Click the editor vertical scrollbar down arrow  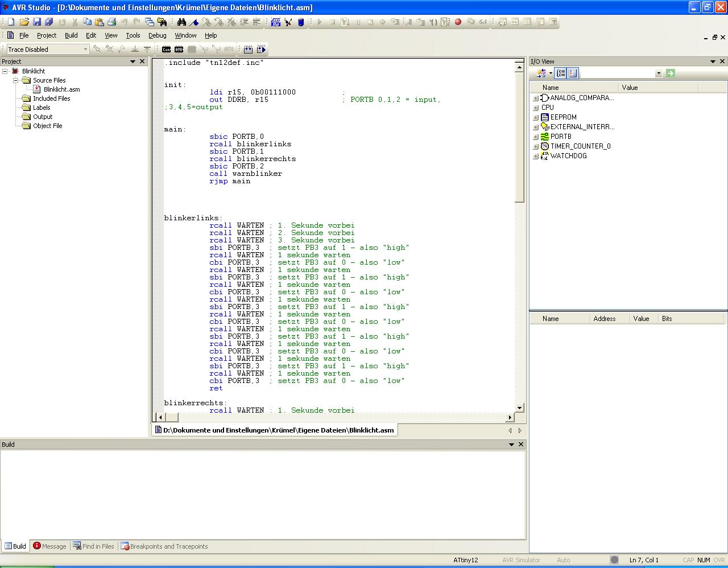(x=519, y=408)
